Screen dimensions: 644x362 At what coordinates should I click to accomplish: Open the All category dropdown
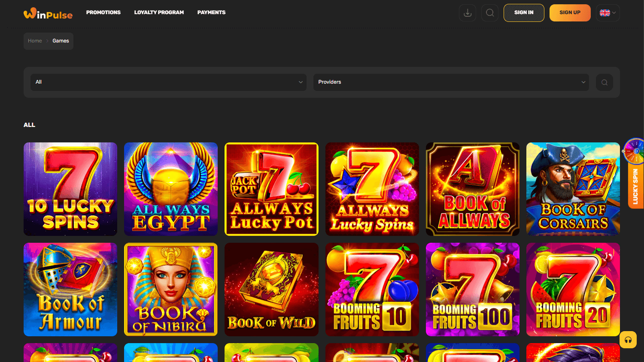(168, 82)
